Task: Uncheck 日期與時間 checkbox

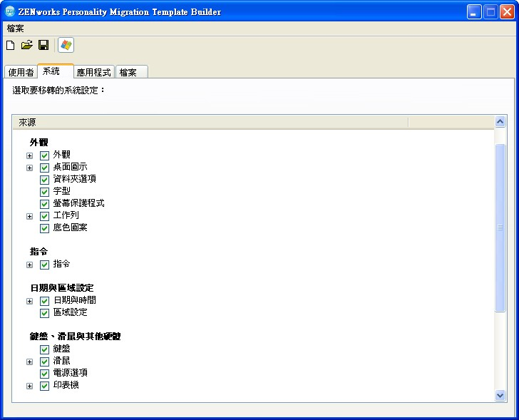Action: 44,301
